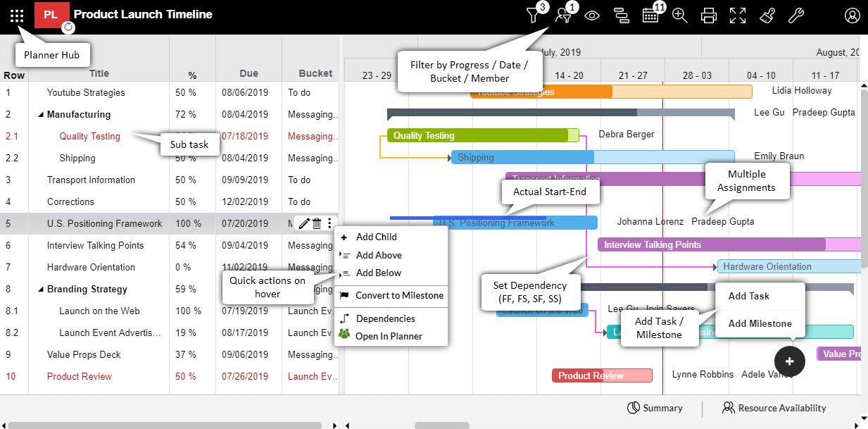This screenshot has height=429, width=868.
Task: Collapse the Manufacturing task group
Action: click(40, 115)
